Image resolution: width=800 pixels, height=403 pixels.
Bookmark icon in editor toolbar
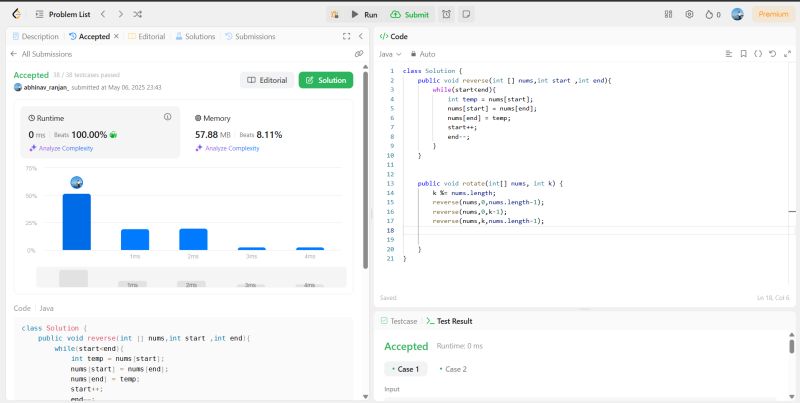(x=743, y=54)
